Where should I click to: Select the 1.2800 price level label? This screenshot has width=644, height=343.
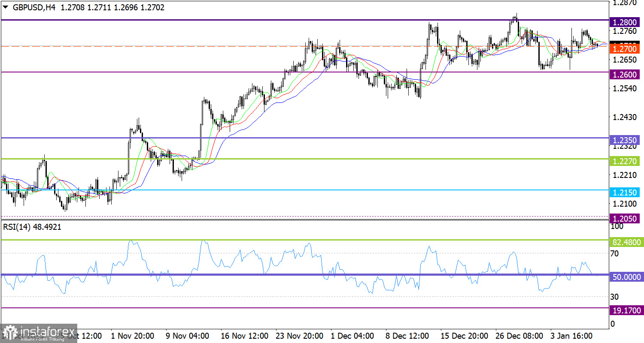coord(625,23)
